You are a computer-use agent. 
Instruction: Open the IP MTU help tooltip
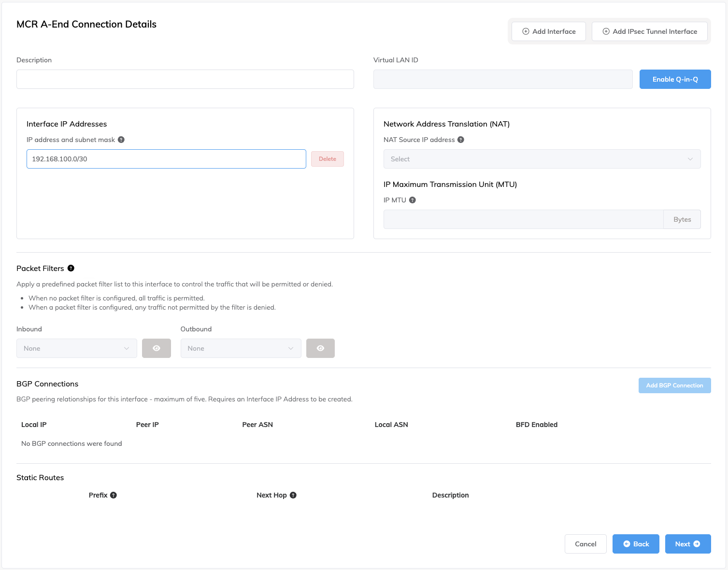click(412, 200)
